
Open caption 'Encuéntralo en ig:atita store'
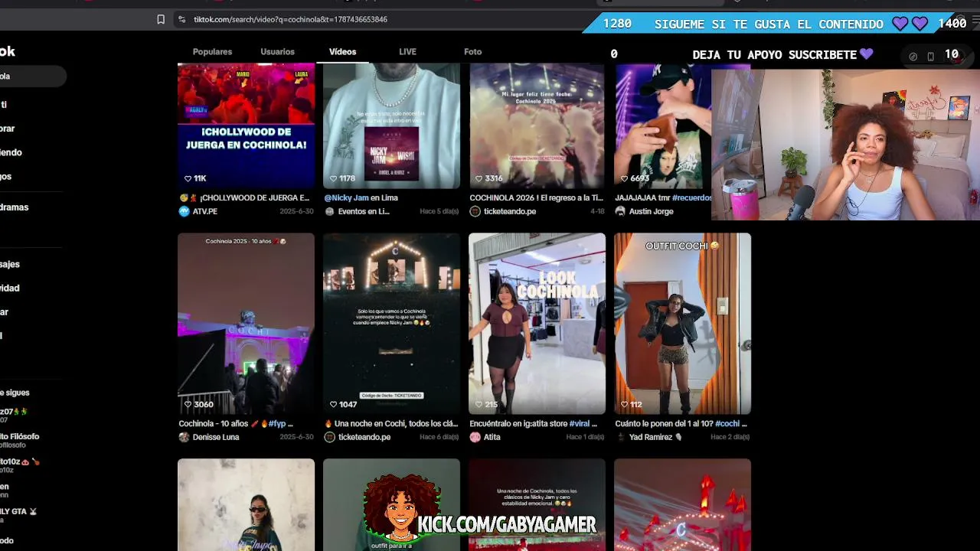(518, 423)
